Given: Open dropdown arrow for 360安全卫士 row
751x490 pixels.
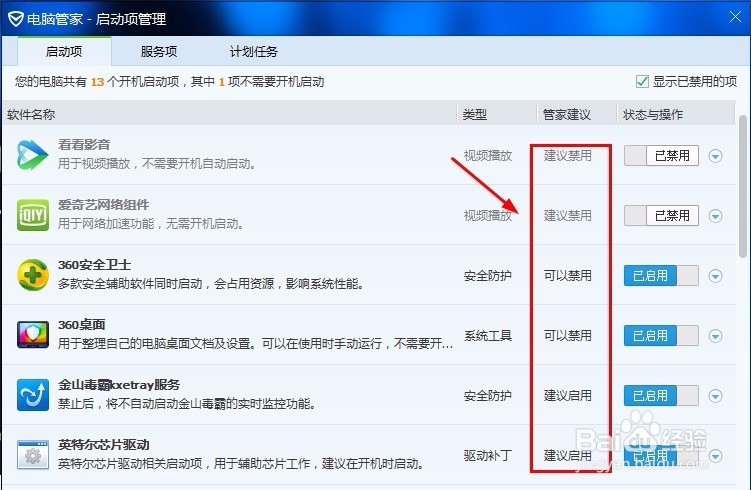Looking at the screenshot, I should pos(716,276).
